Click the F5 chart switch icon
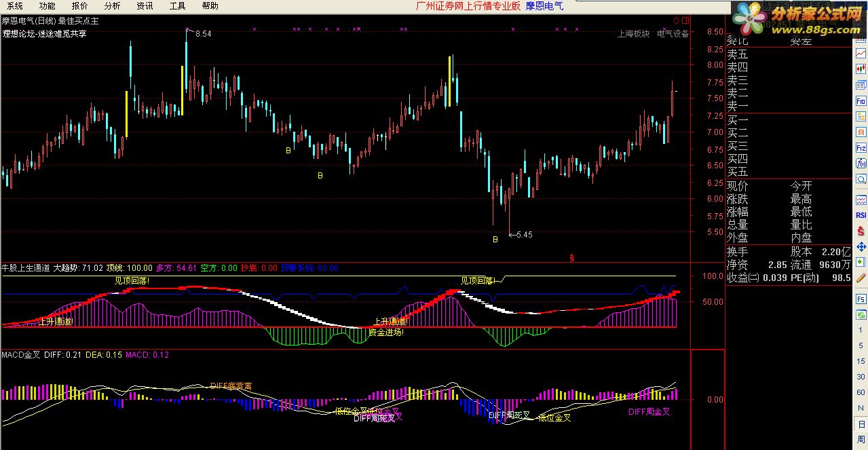Viewport: 868px width, 450px height. point(861,299)
